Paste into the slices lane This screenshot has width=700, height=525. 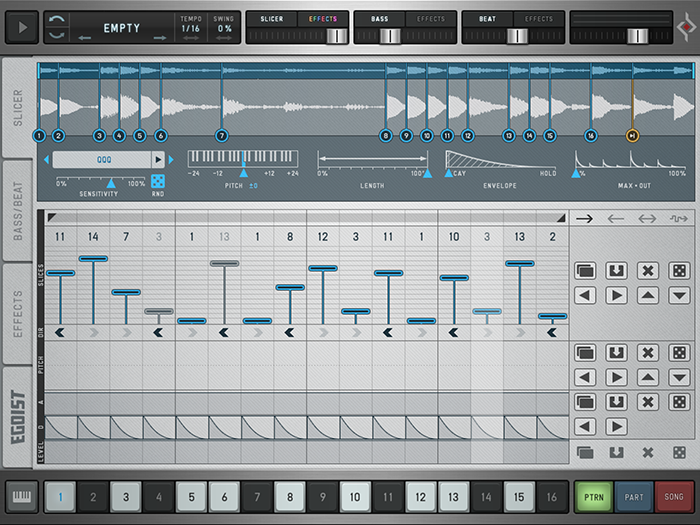tap(617, 271)
